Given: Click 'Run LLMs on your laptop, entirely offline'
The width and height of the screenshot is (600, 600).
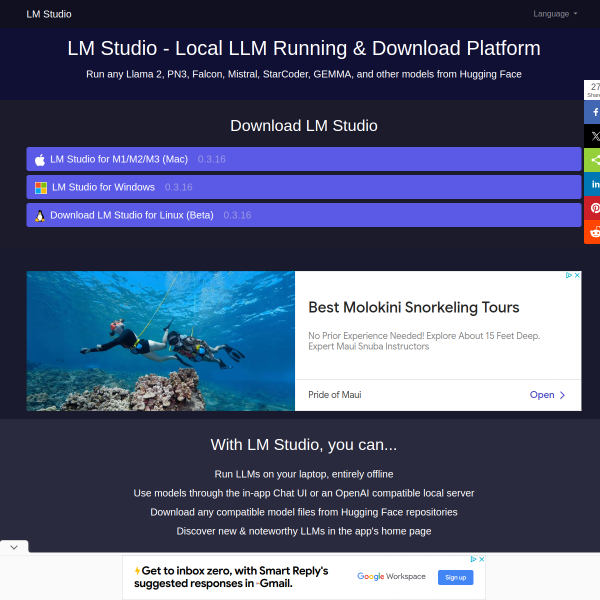Looking at the screenshot, I should (304, 474).
